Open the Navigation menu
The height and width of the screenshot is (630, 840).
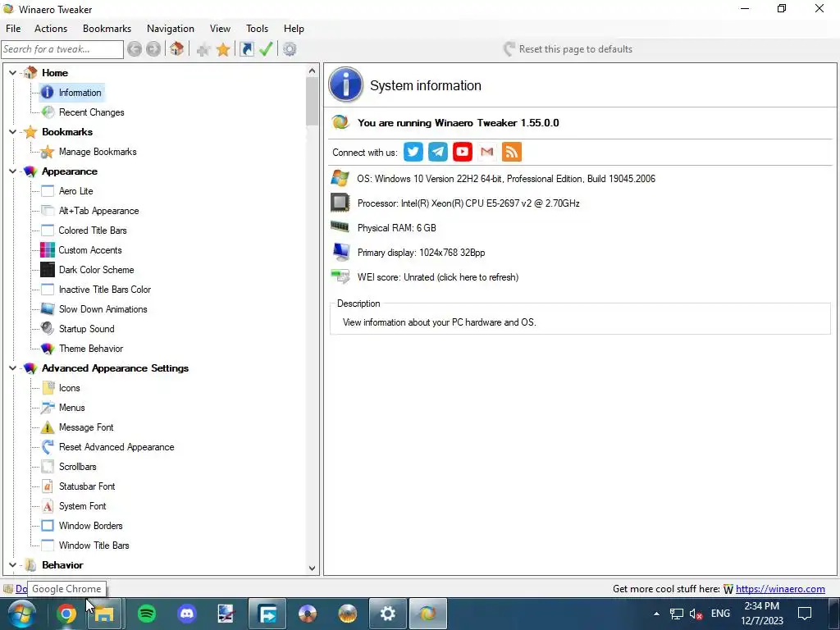171,29
